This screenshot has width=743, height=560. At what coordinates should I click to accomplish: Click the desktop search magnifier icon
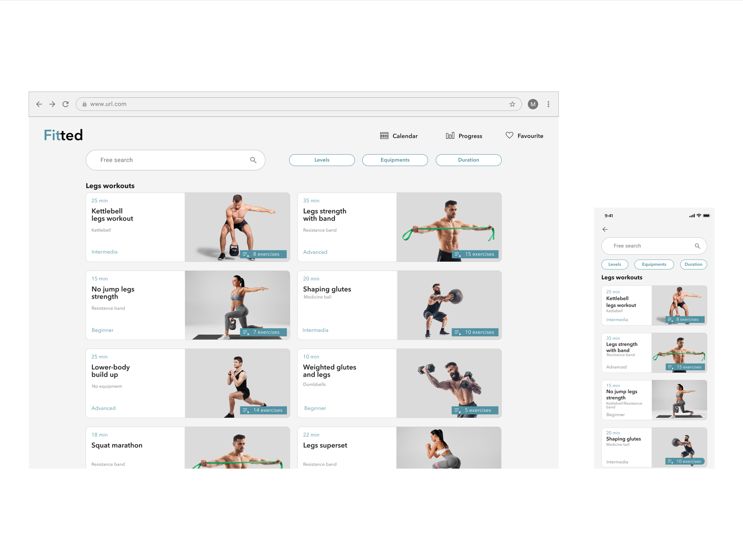coord(253,160)
